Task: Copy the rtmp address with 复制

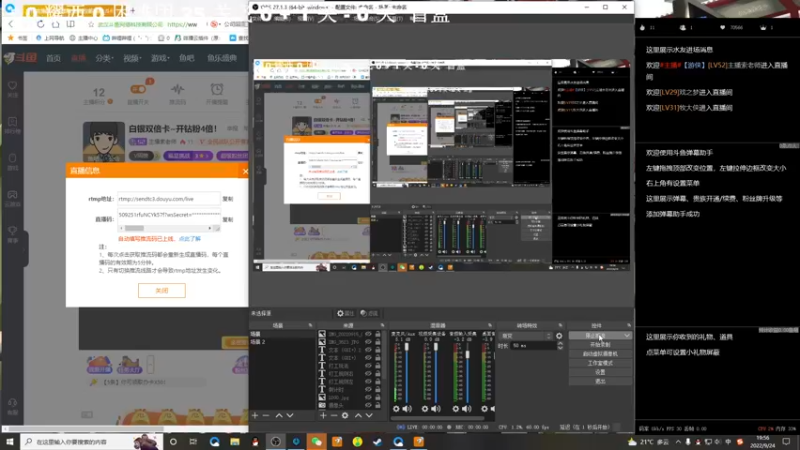Action: (228, 199)
